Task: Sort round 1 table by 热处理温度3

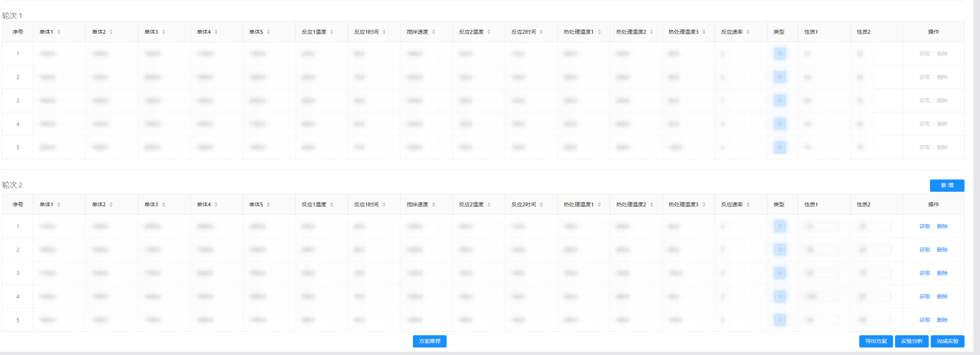Action: pos(704,32)
